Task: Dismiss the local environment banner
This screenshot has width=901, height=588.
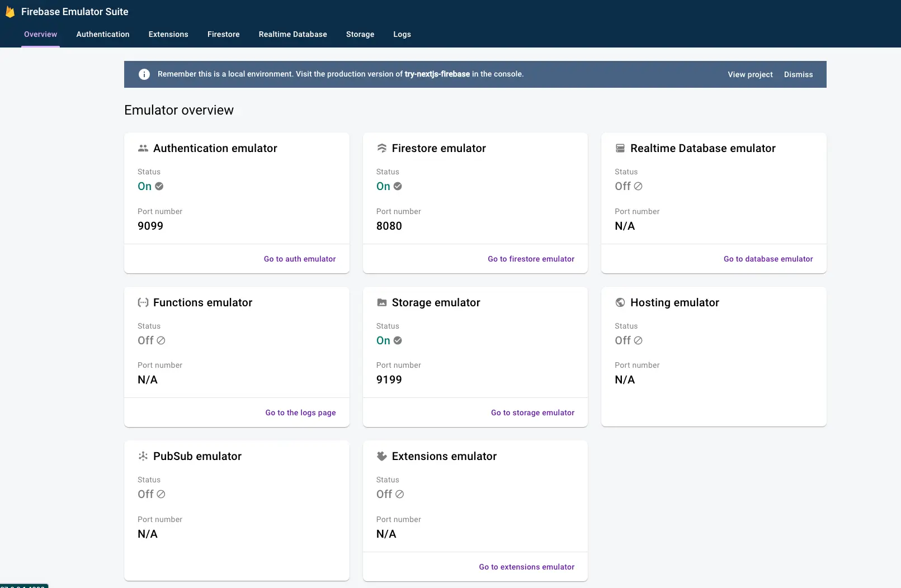Action: tap(798, 74)
